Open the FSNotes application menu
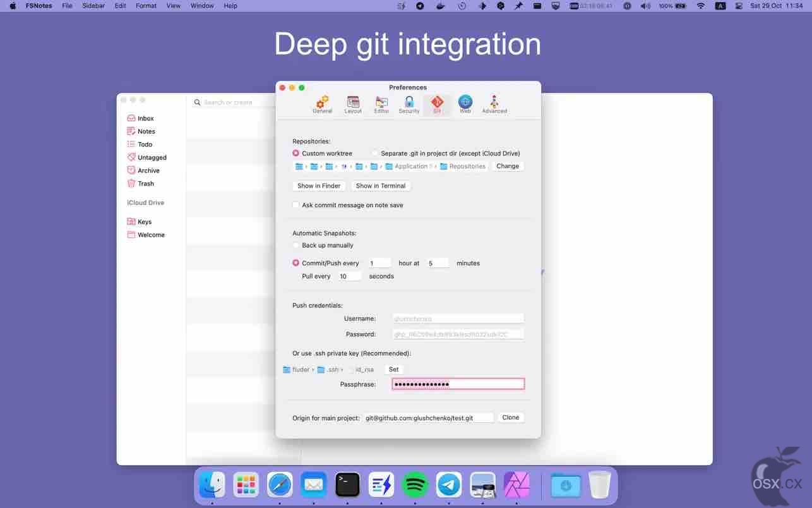The width and height of the screenshot is (812, 508). pos(39,6)
